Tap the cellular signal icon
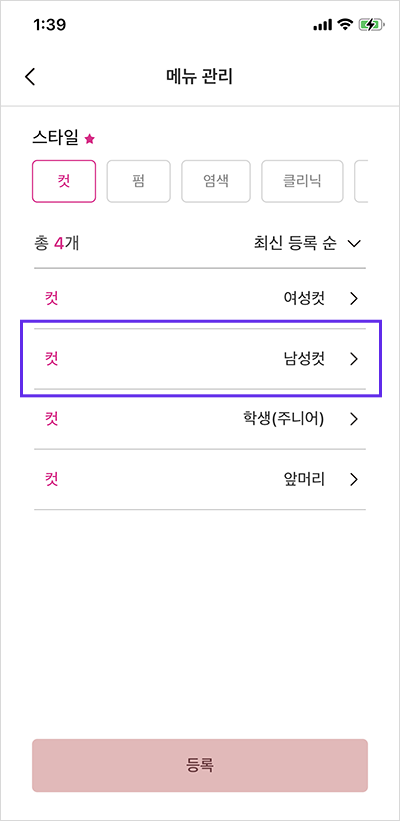Screen dimensions: 400x821 323,25
